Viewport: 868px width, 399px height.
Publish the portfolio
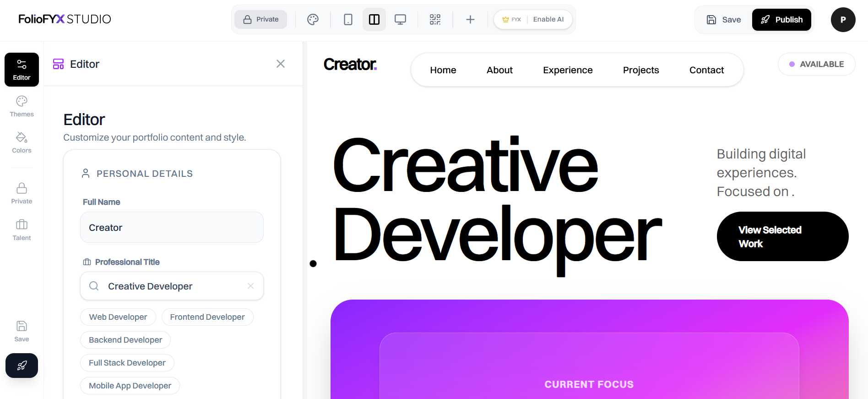point(781,20)
